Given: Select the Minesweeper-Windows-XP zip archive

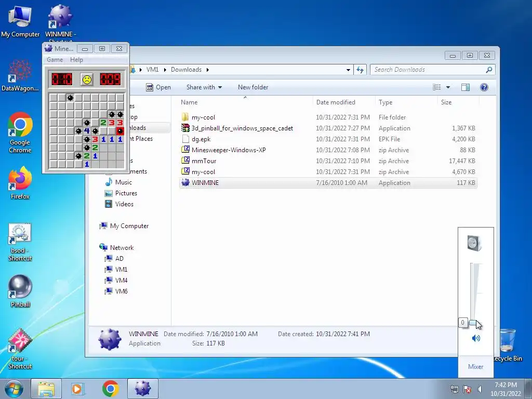Looking at the screenshot, I should (x=328, y=150).
